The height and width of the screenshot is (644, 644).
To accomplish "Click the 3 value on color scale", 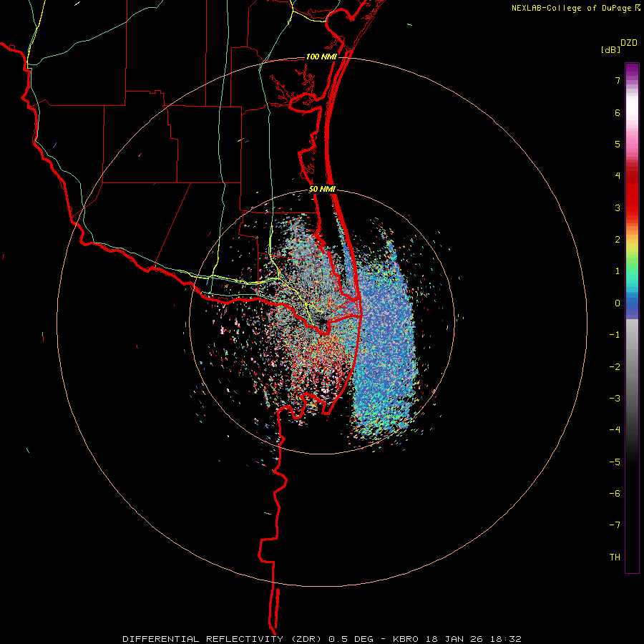I will (x=618, y=208).
